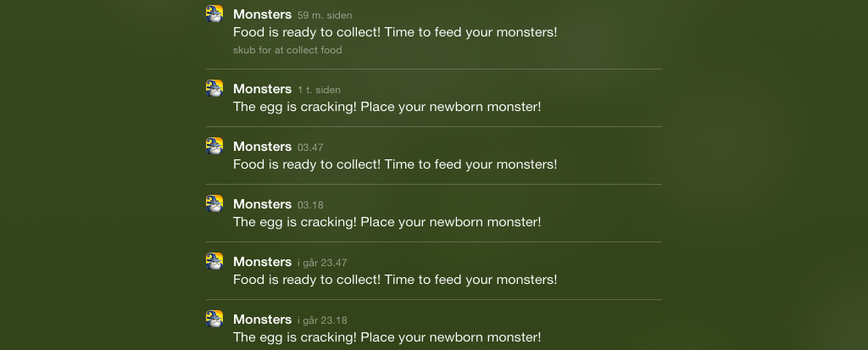Viewport: 868px width, 350px height.
Task: Select the 03.47 food is ready message text
Action: tap(395, 164)
